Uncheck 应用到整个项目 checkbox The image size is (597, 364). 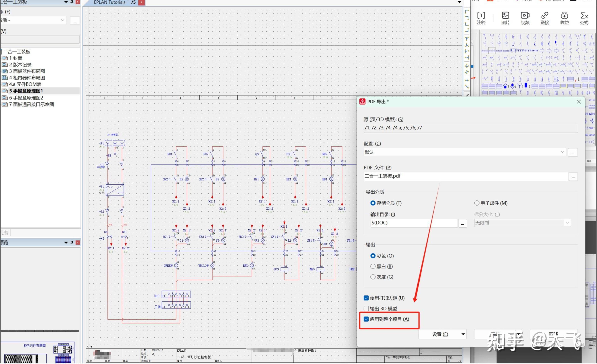[366, 319]
